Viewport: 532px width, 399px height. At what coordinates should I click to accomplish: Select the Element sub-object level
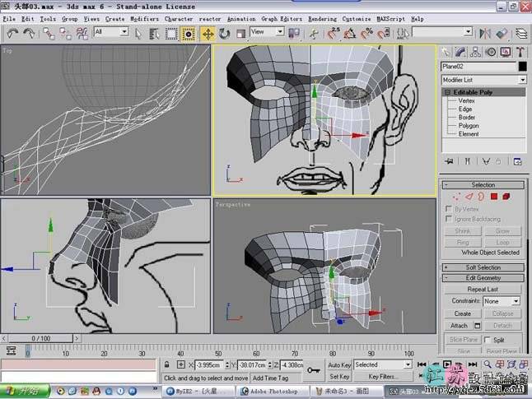click(x=469, y=134)
